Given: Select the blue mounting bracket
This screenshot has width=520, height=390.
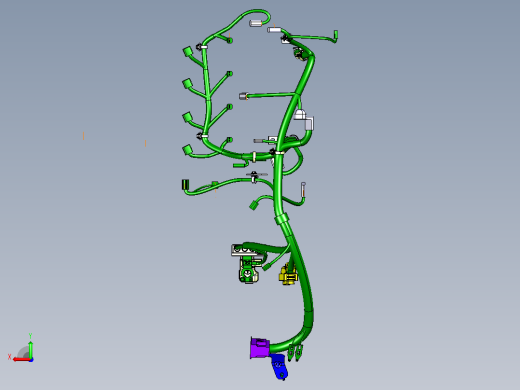Looking at the screenshot, I should tap(278, 366).
